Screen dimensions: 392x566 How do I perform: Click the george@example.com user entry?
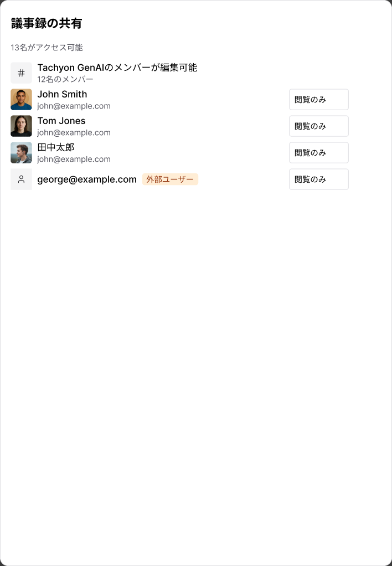tap(87, 179)
